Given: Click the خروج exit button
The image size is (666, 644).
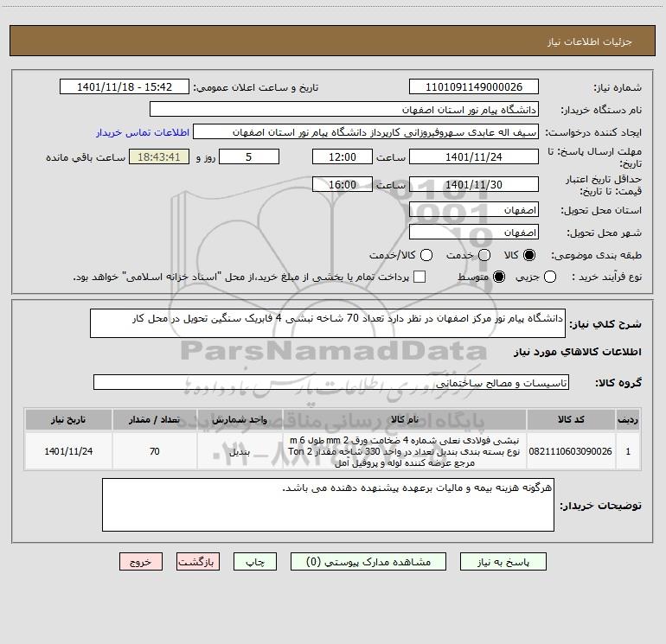Looking at the screenshot, I should pos(141,562).
